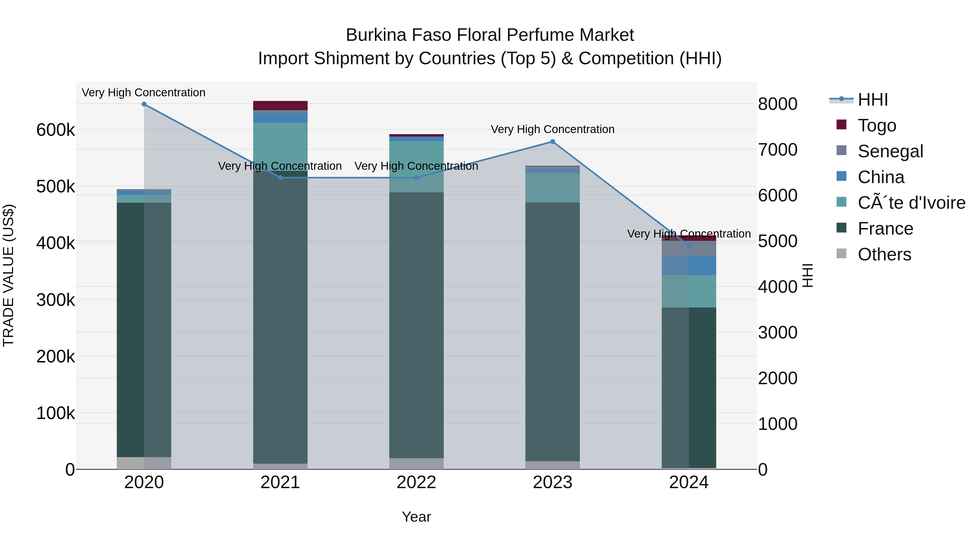Click the France segment of 2020 bar
Screen dimensions: 980x551
click(x=144, y=330)
